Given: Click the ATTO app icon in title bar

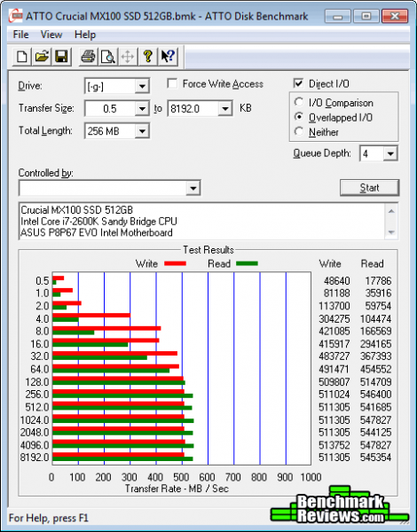Looking at the screenshot, I should pyautogui.click(x=15, y=16).
